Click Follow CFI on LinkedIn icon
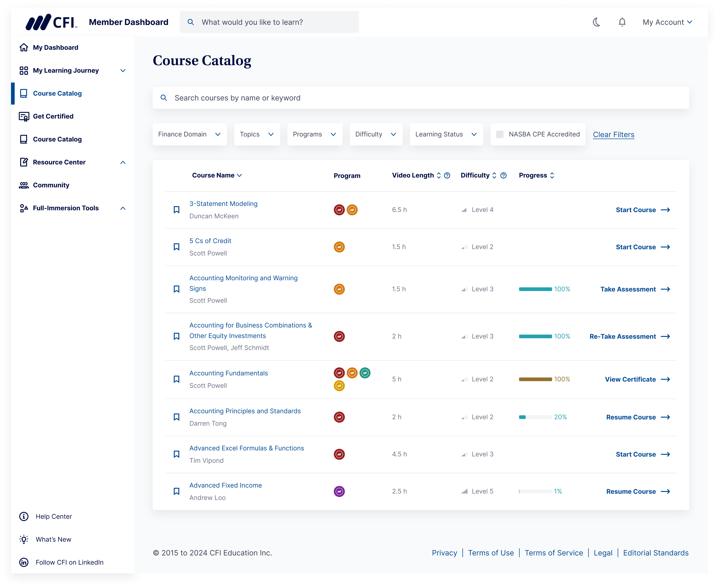Screen dimensions: 719x588 point(24,562)
